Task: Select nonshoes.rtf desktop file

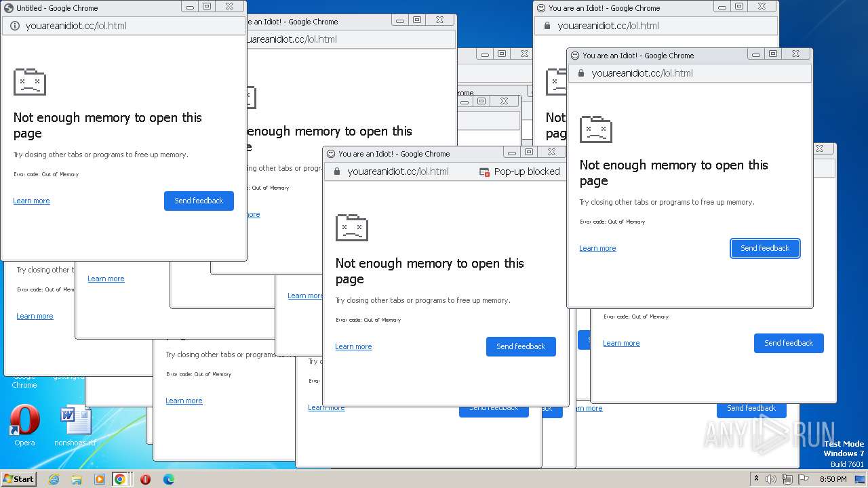Action: [75, 426]
